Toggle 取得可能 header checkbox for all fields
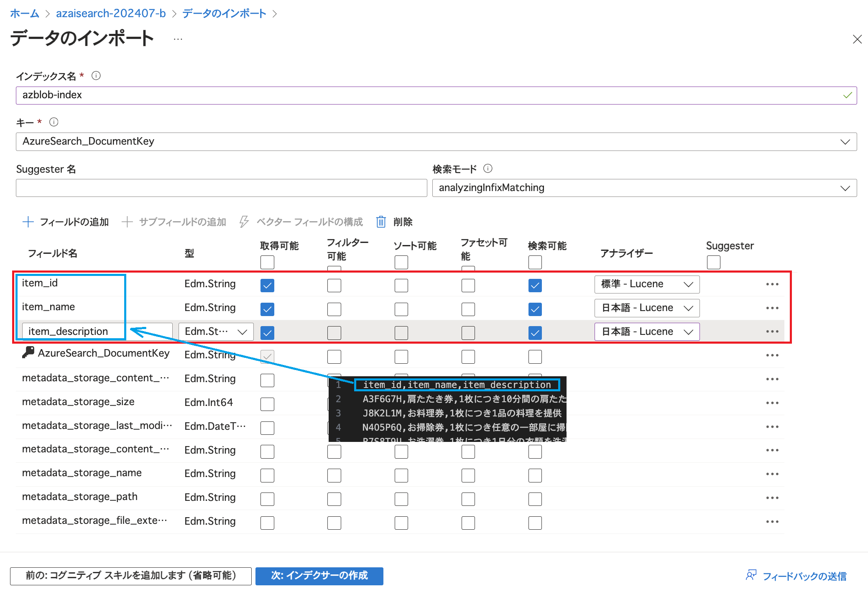The width and height of the screenshot is (868, 592). (267, 263)
